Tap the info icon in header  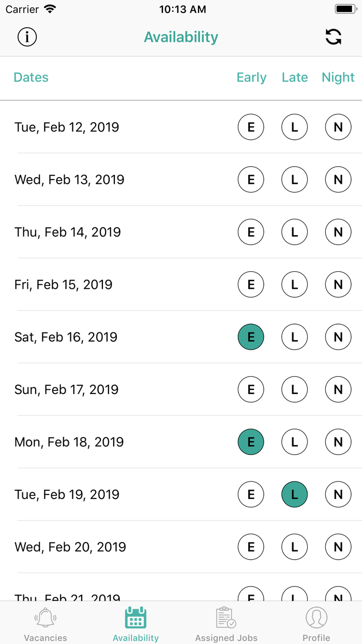(27, 37)
